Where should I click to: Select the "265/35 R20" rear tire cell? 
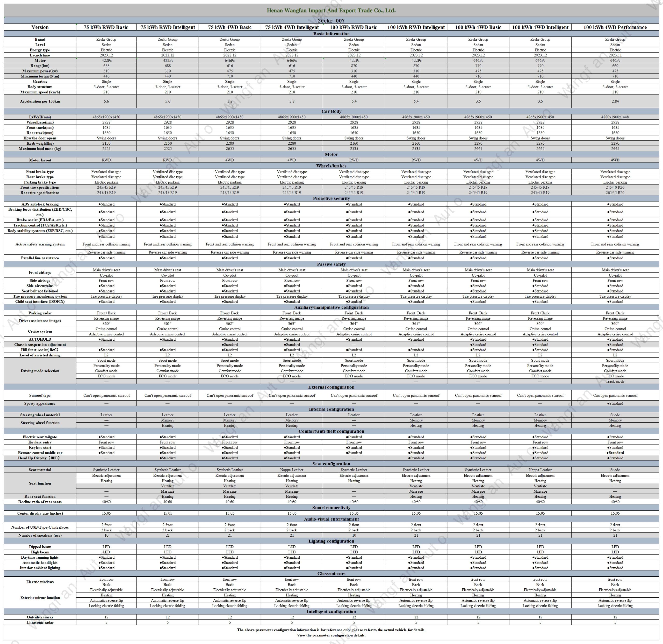coord(615,193)
